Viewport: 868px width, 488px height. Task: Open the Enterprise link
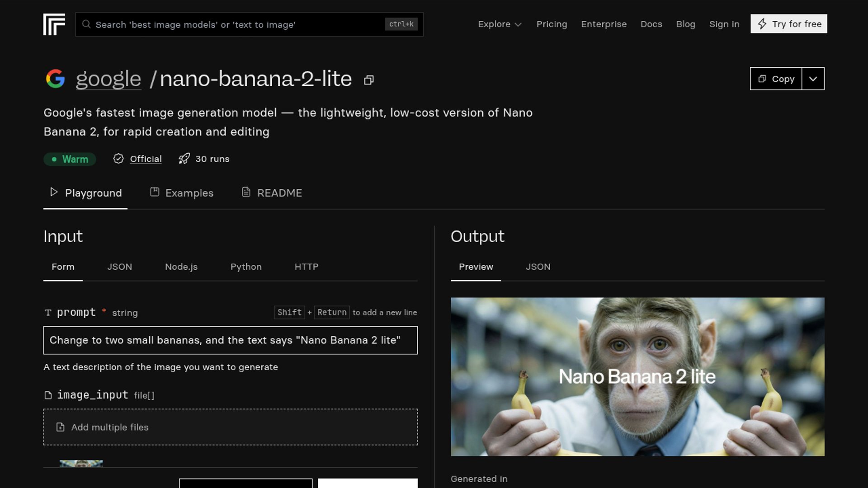pyautogui.click(x=604, y=24)
